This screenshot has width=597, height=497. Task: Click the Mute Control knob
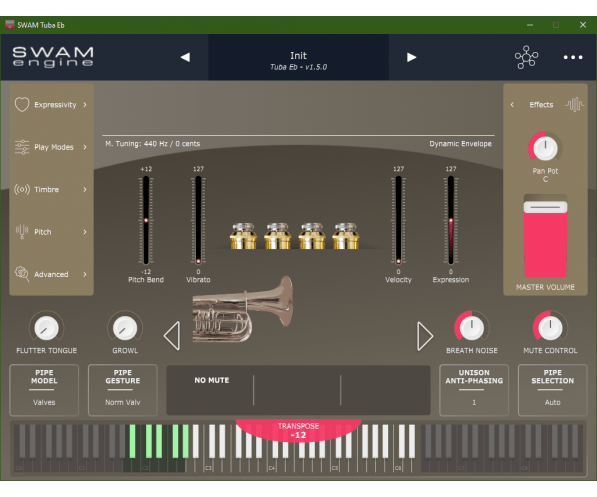550,328
